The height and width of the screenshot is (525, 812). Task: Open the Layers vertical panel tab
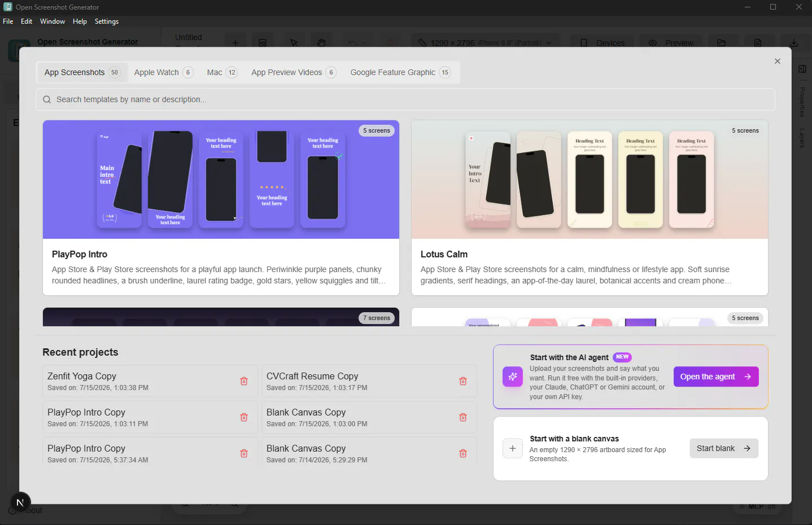point(802,138)
